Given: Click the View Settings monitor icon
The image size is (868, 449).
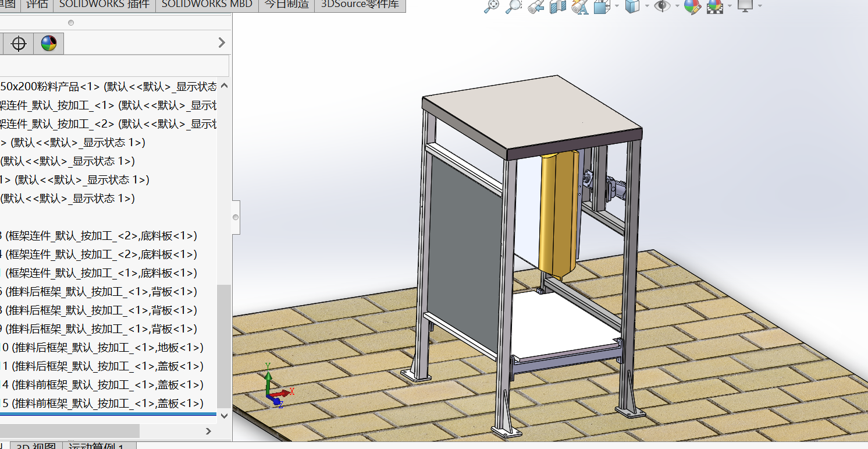Looking at the screenshot, I should coord(745,6).
